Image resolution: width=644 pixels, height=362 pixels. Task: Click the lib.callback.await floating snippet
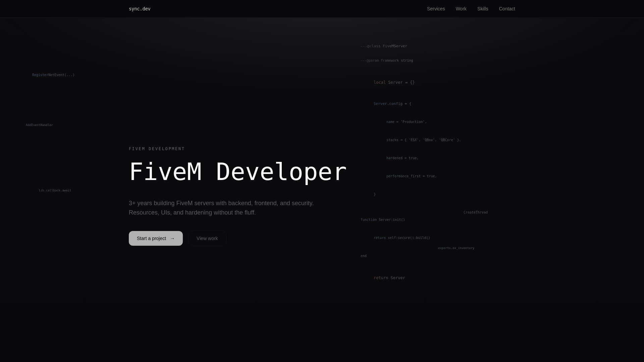(55, 190)
